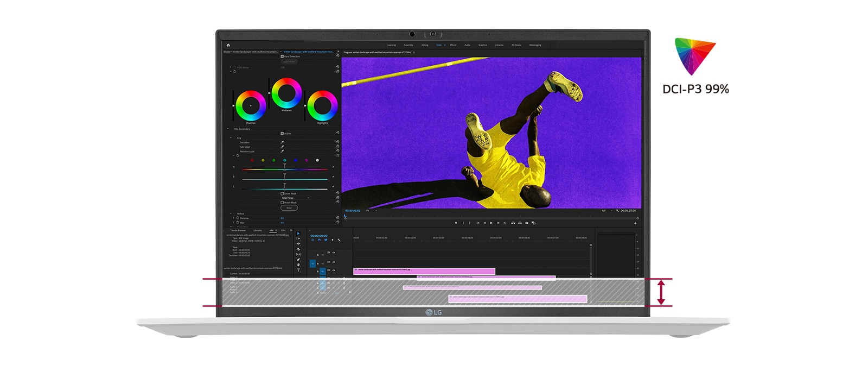This screenshot has height=390, width=868.
Task: Click the Reset button under Invert Mask
Action: (289, 207)
